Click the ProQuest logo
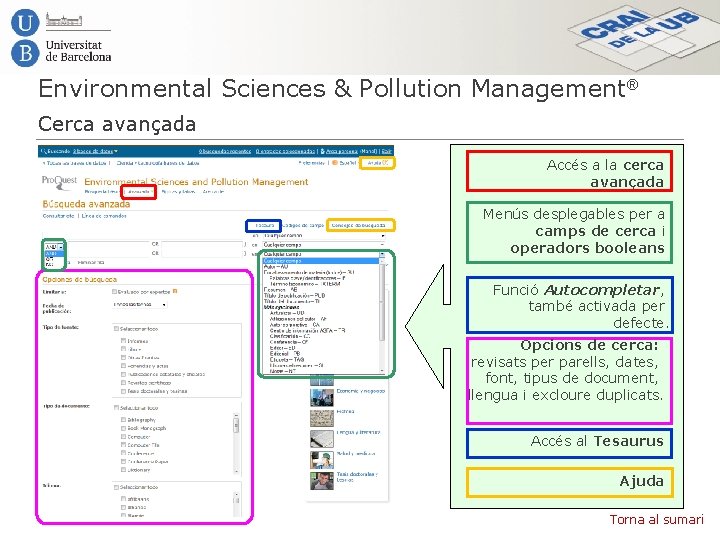 pos(59,182)
